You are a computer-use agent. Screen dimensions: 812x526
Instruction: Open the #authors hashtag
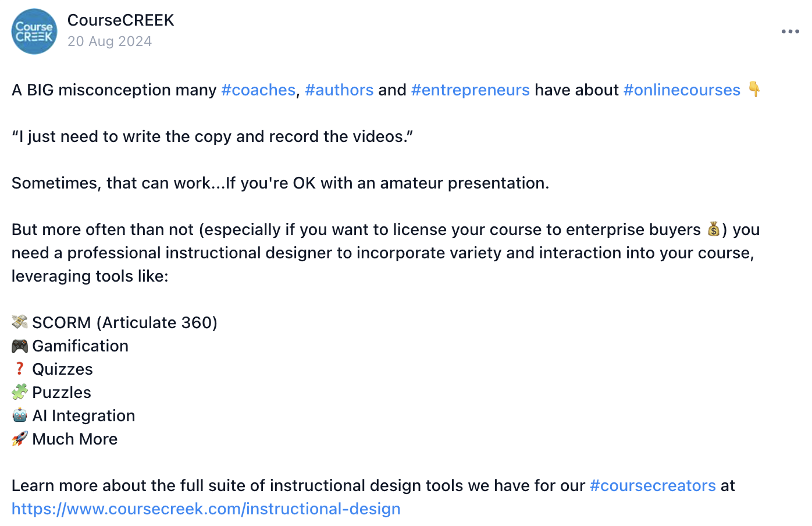tap(339, 90)
